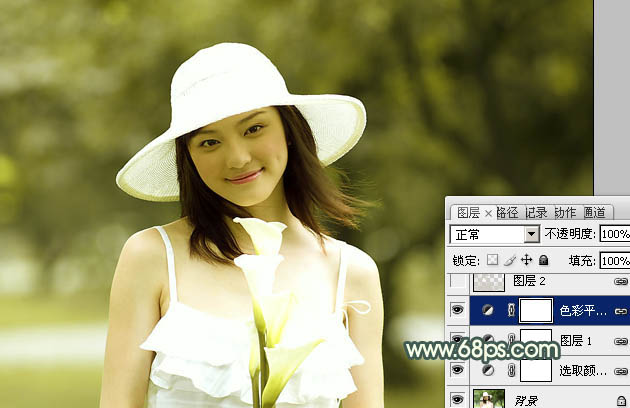Click the lock image pixels brush icon
Viewport: 630px width, 408px height.
coord(509,261)
